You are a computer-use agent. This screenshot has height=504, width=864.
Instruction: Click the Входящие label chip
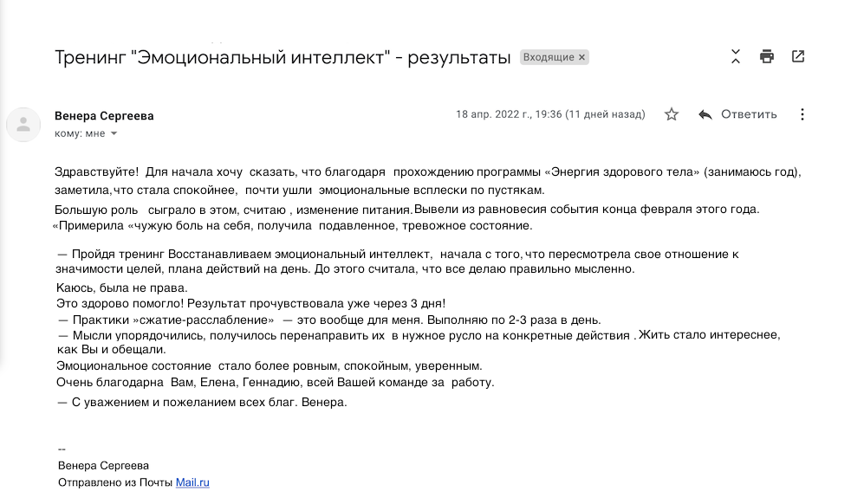(x=549, y=57)
